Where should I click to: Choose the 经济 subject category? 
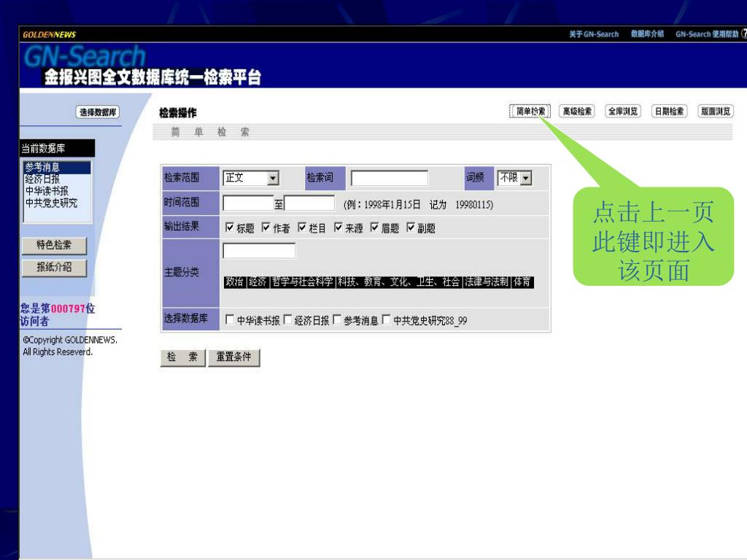(x=258, y=282)
